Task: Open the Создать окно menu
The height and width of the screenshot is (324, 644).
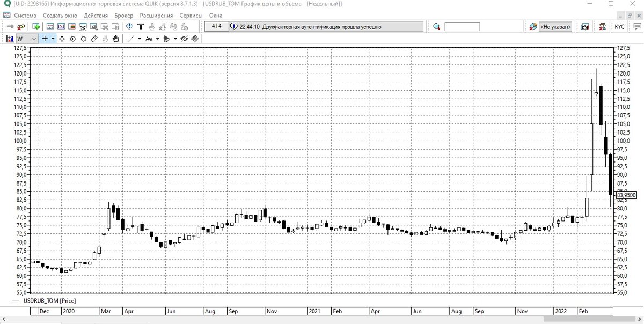Action: [60, 16]
